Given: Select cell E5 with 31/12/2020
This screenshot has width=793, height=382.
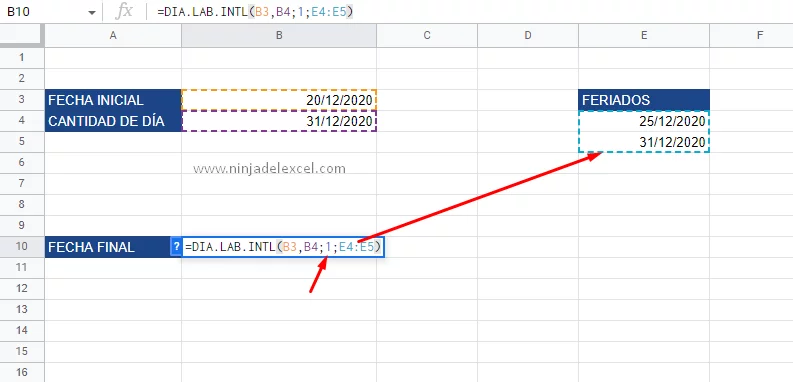Looking at the screenshot, I should click(644, 142).
